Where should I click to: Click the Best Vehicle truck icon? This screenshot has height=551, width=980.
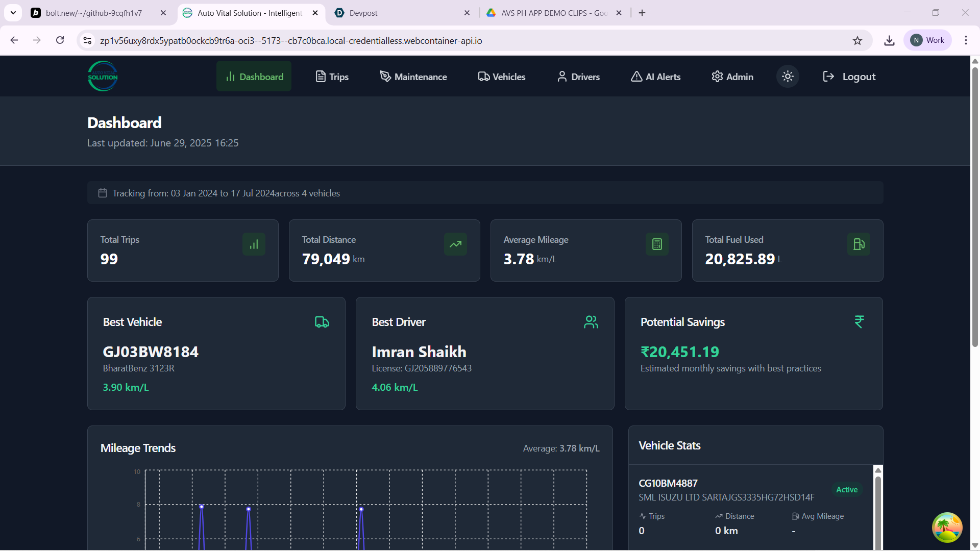click(x=322, y=322)
